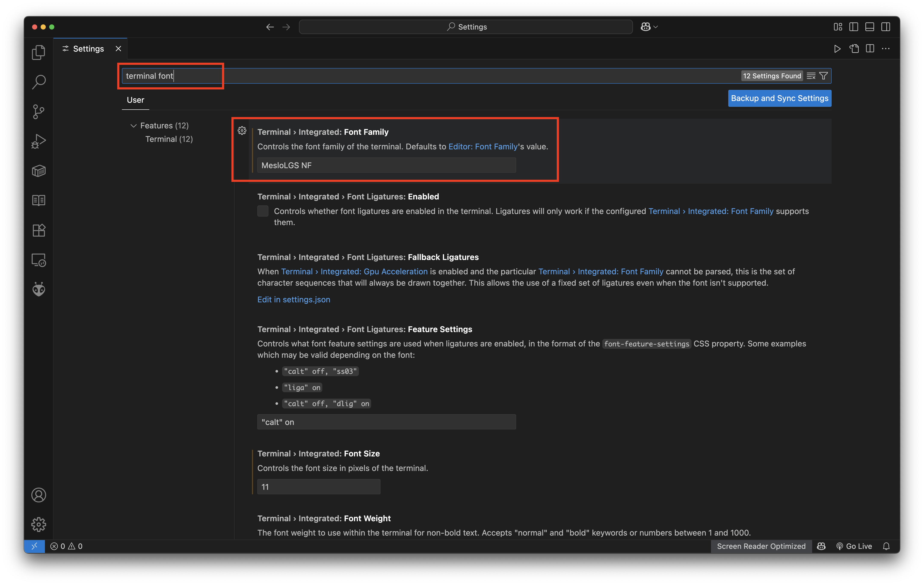Open gear menu for Font Family setting

point(242,131)
